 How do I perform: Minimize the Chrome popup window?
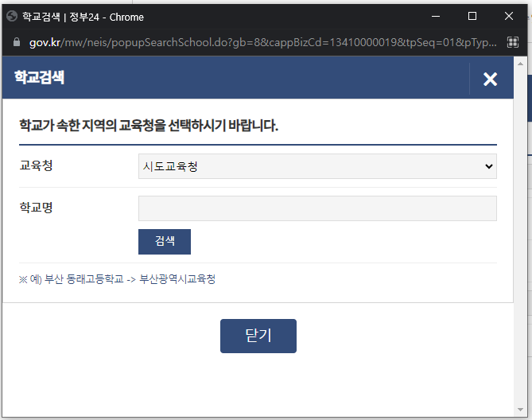(x=436, y=16)
